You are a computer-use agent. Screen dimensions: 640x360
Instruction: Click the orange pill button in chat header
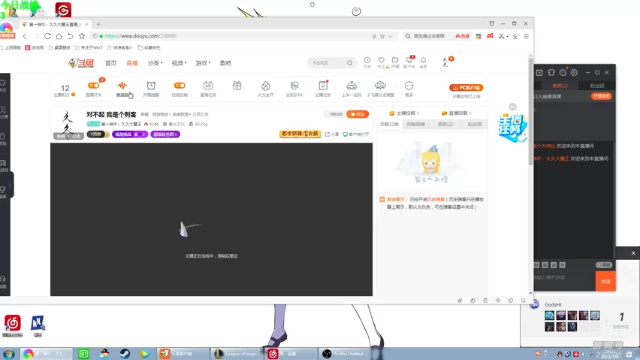(601, 96)
